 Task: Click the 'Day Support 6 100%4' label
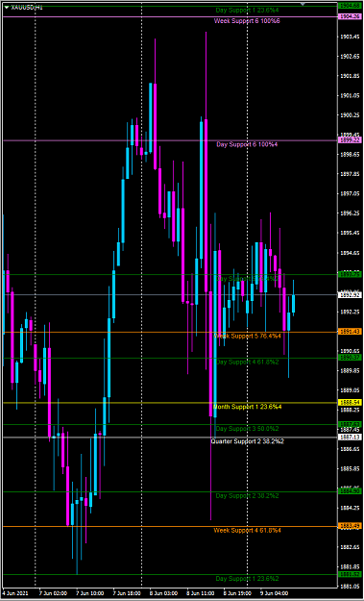[x=247, y=144]
